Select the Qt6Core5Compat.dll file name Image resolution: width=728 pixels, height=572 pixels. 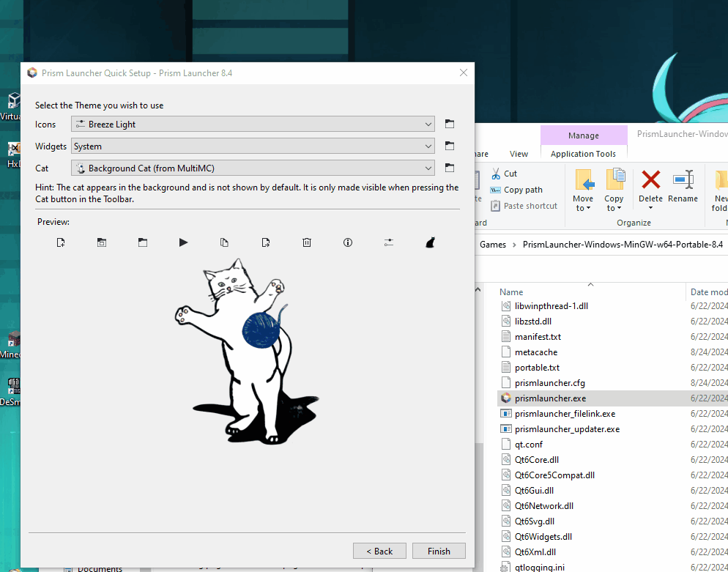555,475
